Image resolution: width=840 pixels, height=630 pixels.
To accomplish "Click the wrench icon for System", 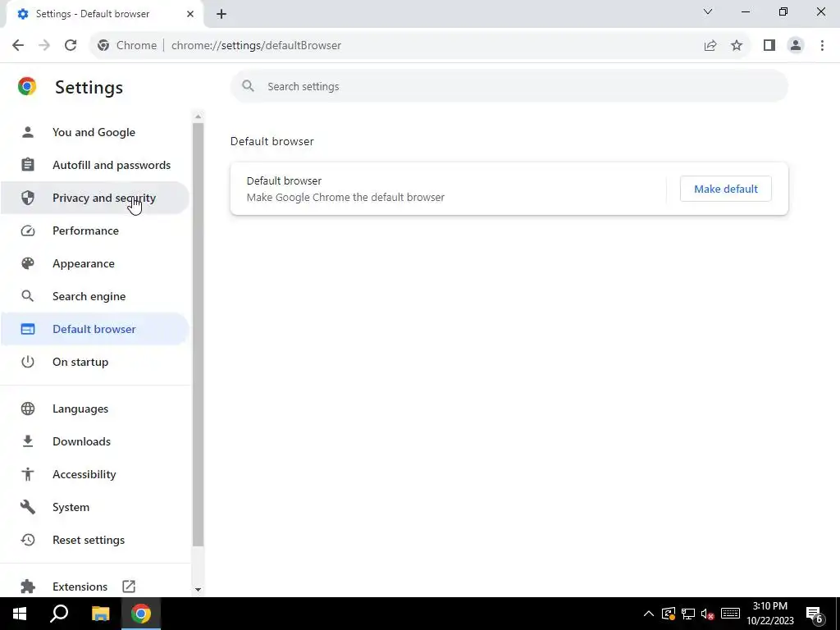I will coord(28,507).
